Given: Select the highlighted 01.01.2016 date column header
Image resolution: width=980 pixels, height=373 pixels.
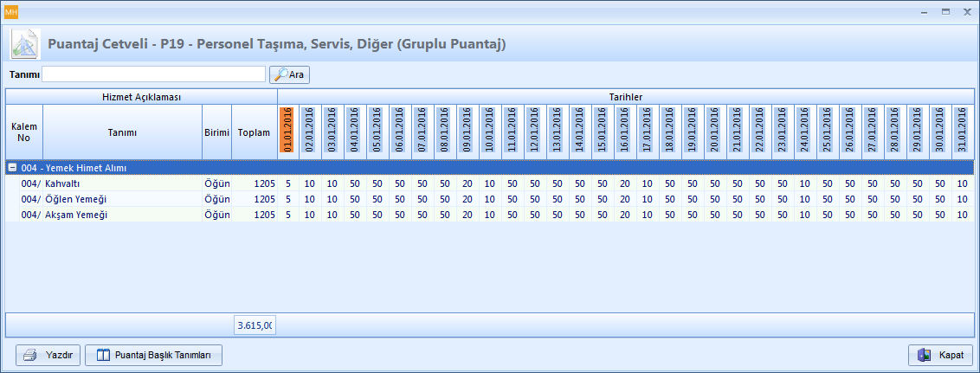Looking at the screenshot, I should pos(288,132).
